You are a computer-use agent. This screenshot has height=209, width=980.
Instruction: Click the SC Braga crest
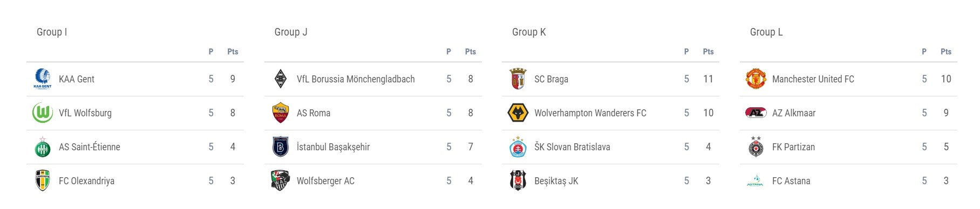[518, 79]
